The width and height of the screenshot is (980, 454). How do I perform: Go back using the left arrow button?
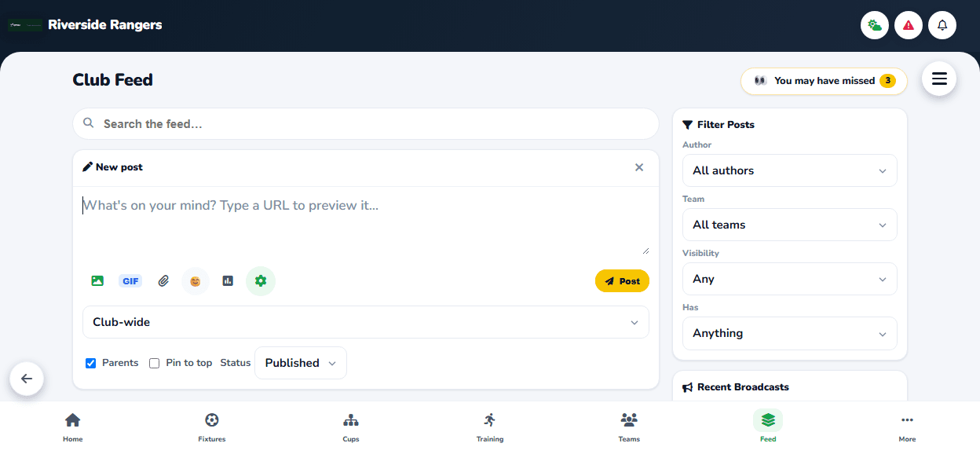pos(27,379)
